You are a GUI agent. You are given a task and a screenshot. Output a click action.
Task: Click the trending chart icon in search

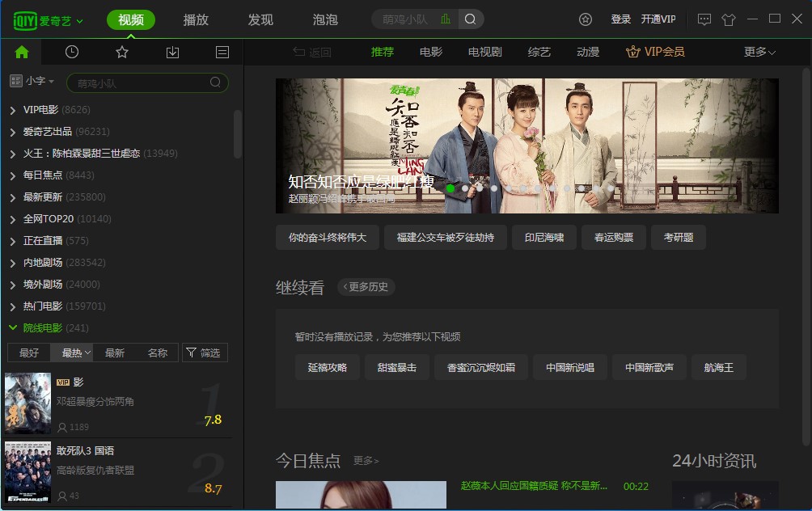[446, 19]
